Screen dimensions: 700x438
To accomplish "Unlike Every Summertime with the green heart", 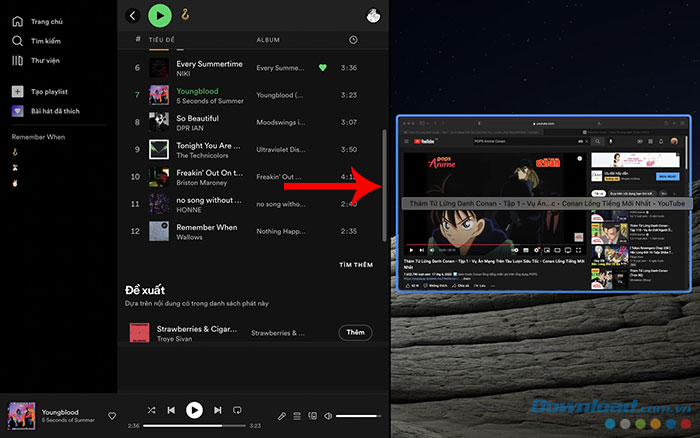I will (x=322, y=68).
